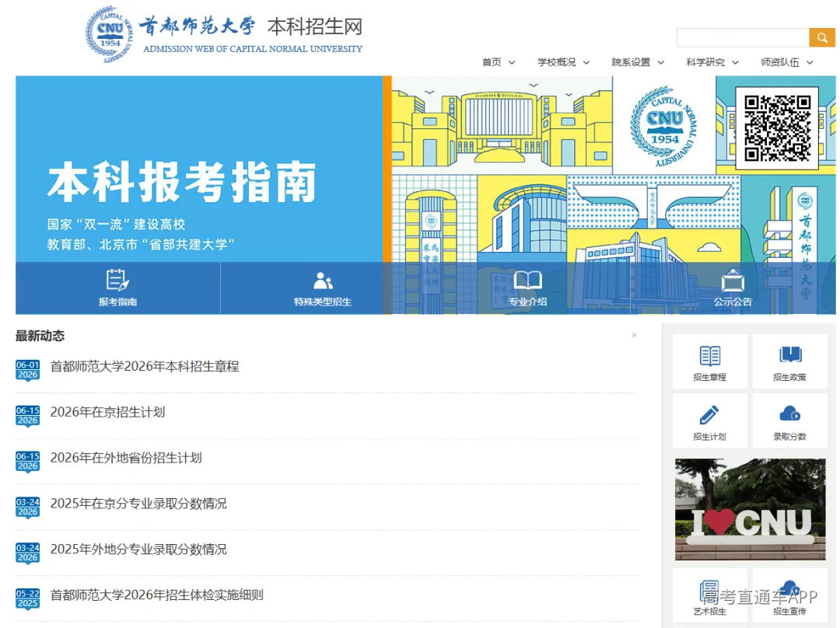Open 首都师范大学2026年本科招生章程 news link
The width and height of the screenshot is (840, 628).
tap(145, 366)
